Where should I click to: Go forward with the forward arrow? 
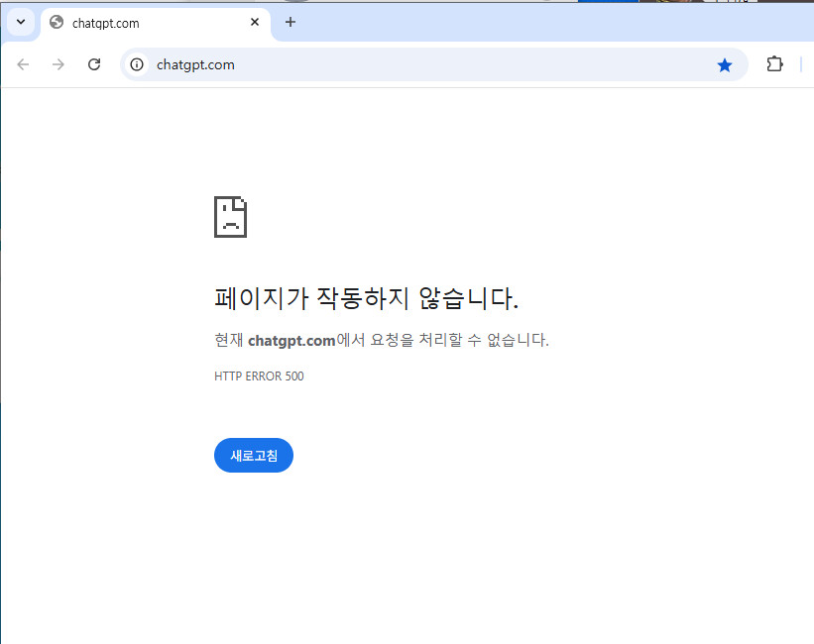tap(58, 64)
